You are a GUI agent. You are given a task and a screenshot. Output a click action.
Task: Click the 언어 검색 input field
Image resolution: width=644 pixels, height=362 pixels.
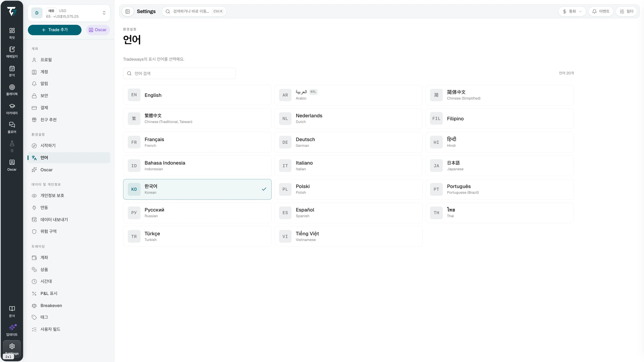pyautogui.click(x=179, y=73)
